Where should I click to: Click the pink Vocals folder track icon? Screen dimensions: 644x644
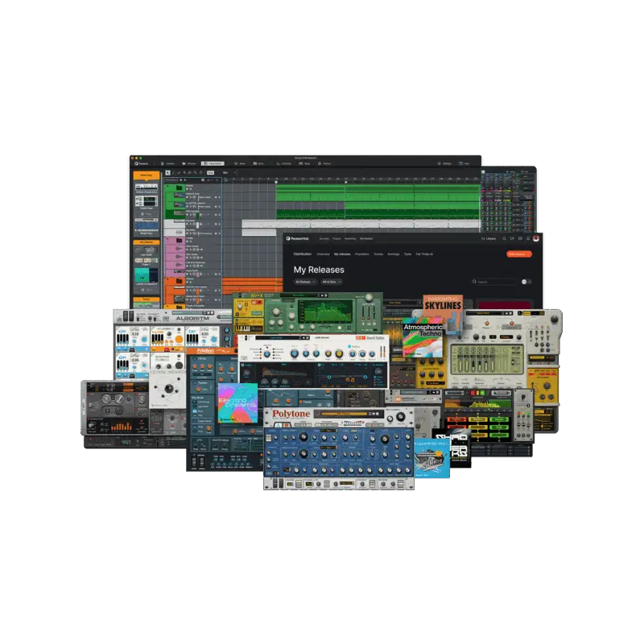(x=179, y=240)
